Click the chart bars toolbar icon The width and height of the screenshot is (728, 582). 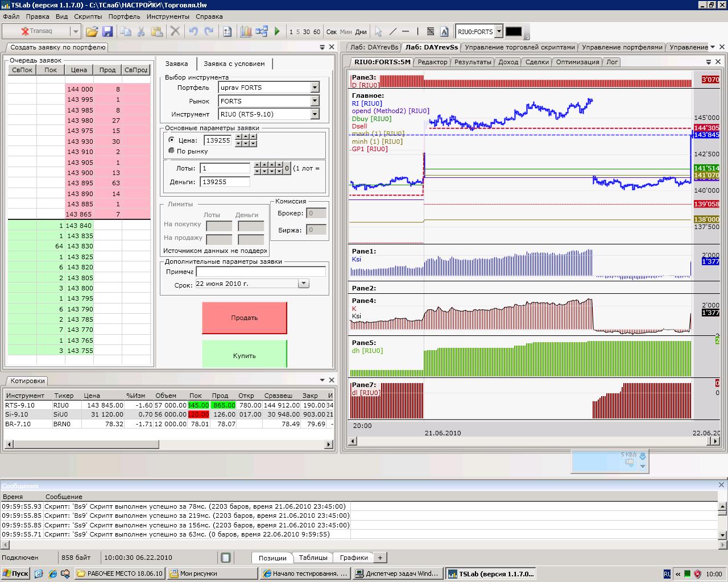pos(246,32)
